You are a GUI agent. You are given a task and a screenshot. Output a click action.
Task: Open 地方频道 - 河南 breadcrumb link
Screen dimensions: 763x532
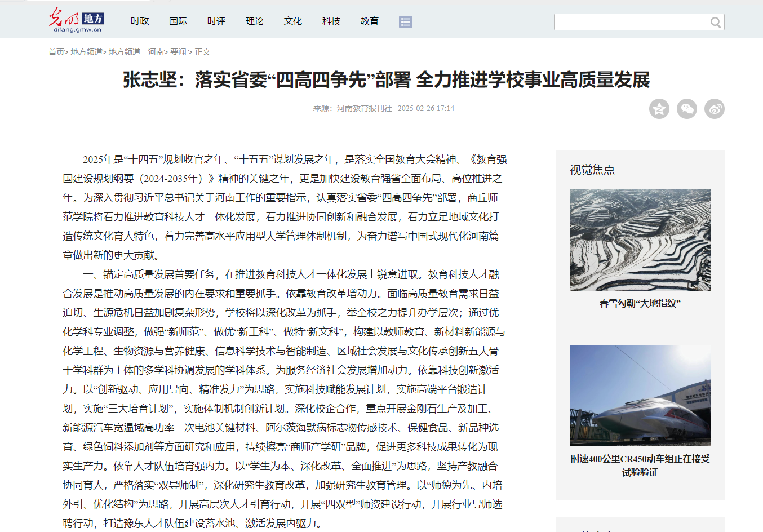click(136, 52)
